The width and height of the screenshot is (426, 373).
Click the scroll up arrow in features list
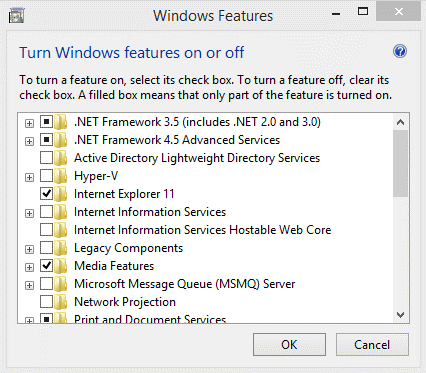400,122
